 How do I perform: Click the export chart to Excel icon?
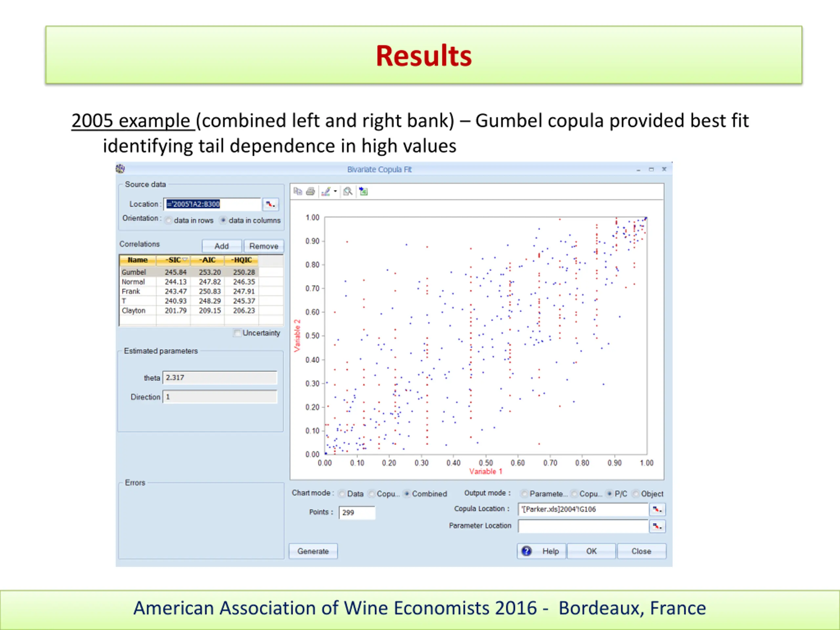[x=364, y=191]
